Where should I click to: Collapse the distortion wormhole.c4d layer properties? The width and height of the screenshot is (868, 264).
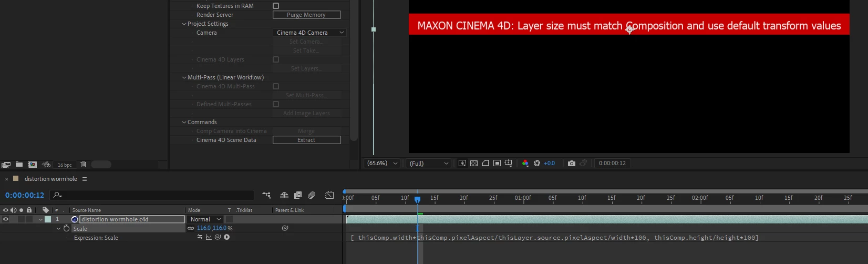coord(40,219)
